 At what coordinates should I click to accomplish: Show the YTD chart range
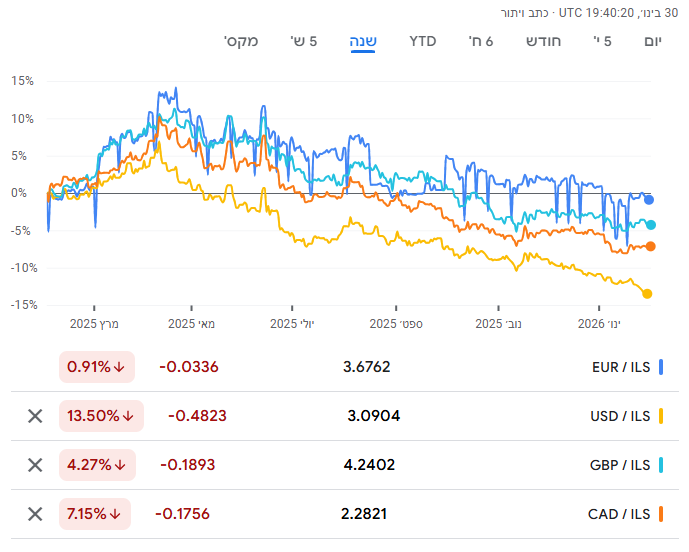pos(423,41)
